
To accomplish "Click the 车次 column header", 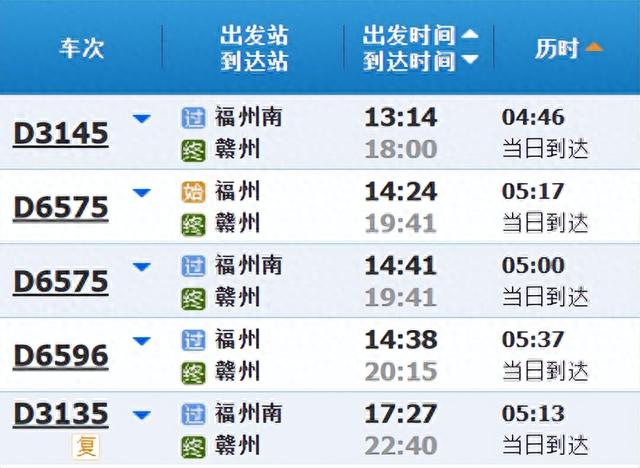I will (x=82, y=48).
